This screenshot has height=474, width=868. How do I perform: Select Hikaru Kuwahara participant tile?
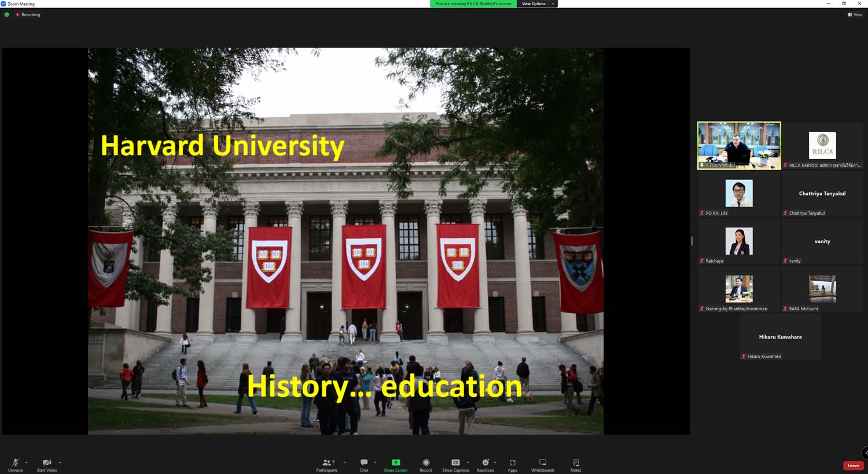tap(781, 337)
